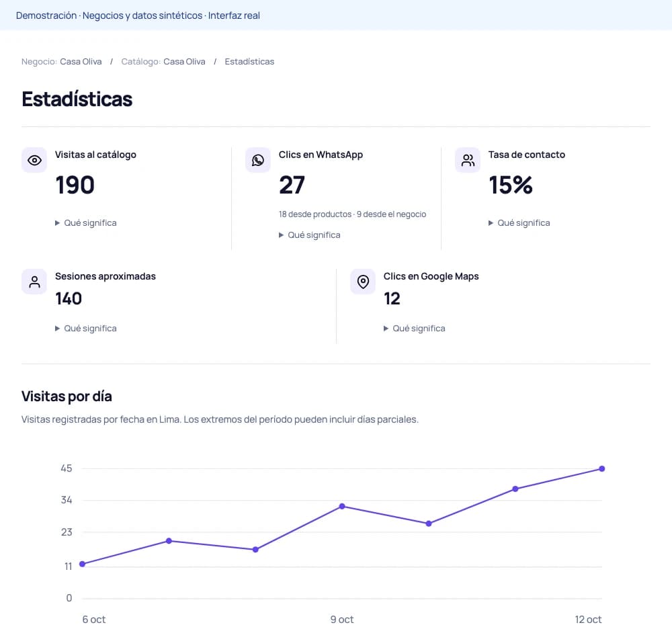
Task: Click the '9 oct' axis label
Action: (x=342, y=619)
